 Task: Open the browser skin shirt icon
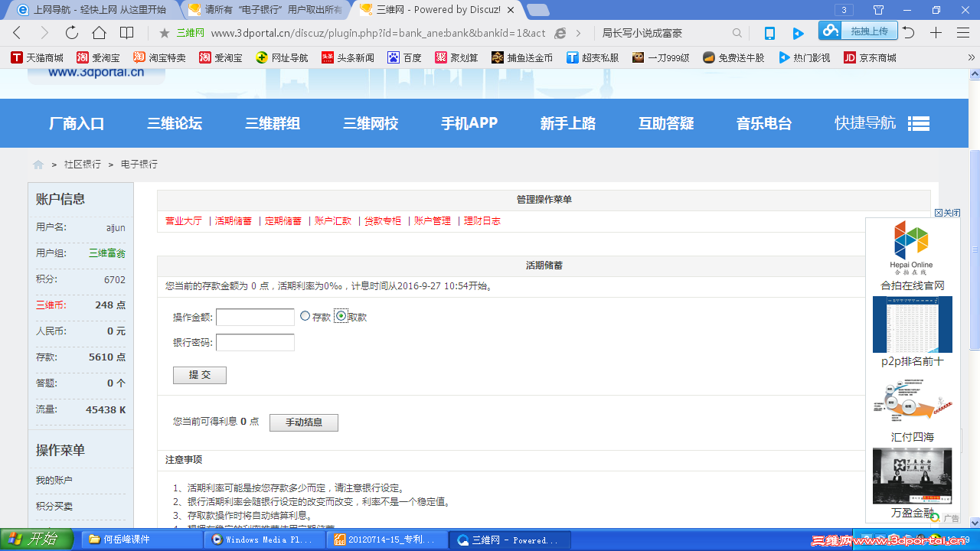pyautogui.click(x=878, y=10)
